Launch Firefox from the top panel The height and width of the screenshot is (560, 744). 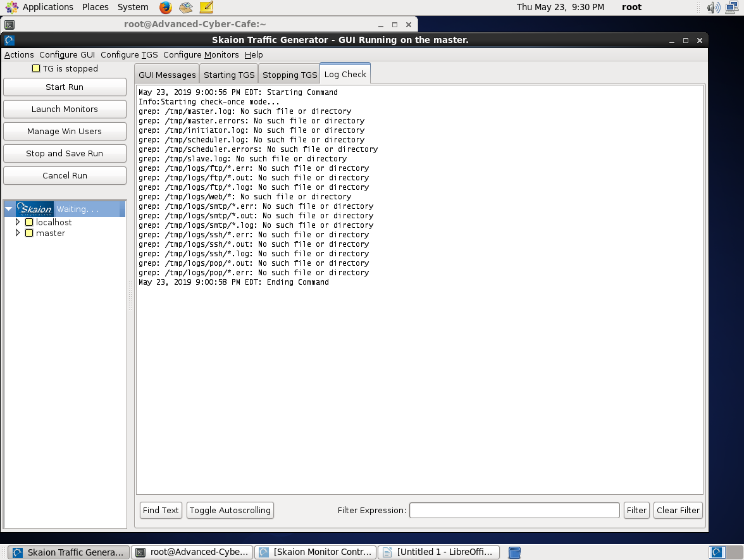(166, 7)
